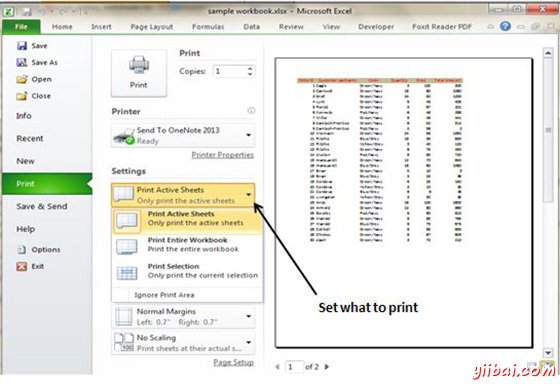Click preview scrollbar up arrow
Image resolution: width=560 pixels, height=384 pixels.
coord(548,53)
